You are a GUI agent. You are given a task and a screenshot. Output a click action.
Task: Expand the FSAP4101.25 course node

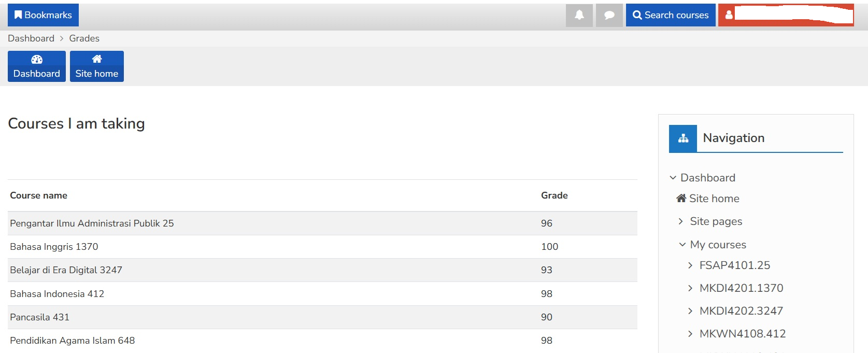point(690,265)
